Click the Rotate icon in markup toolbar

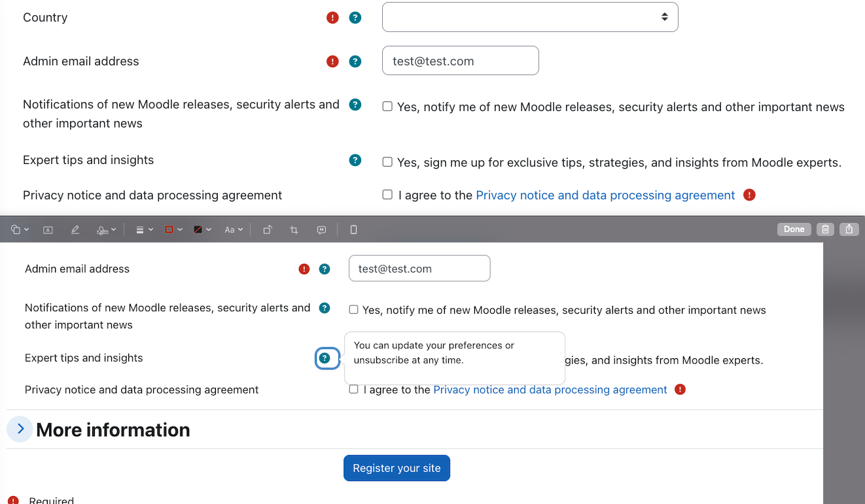click(x=268, y=229)
